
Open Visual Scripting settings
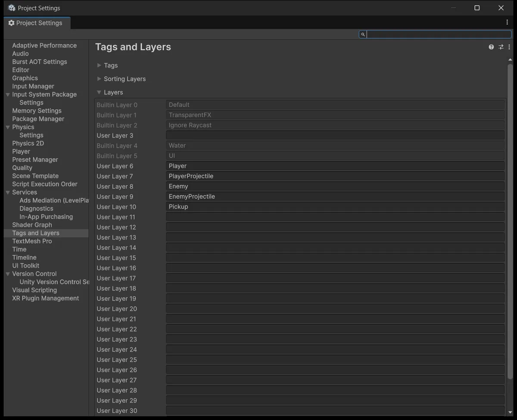pyautogui.click(x=34, y=290)
